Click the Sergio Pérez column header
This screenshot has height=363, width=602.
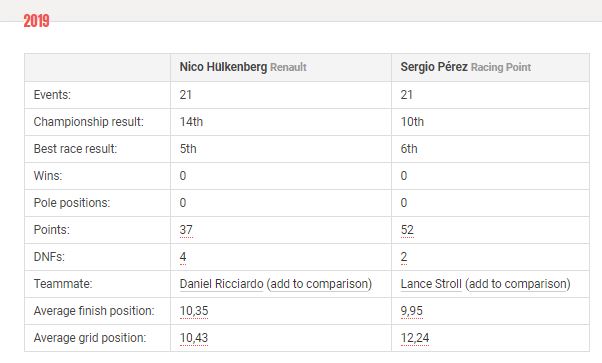click(434, 67)
